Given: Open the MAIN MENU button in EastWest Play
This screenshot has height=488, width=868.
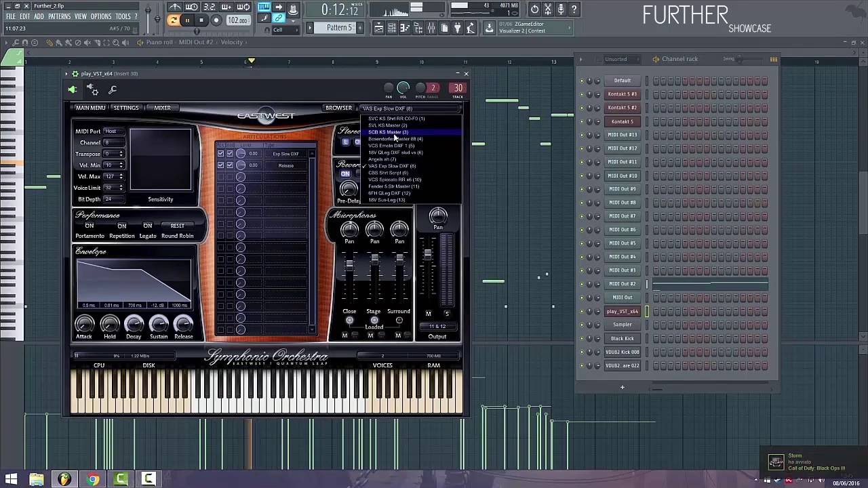Looking at the screenshot, I should point(90,108).
